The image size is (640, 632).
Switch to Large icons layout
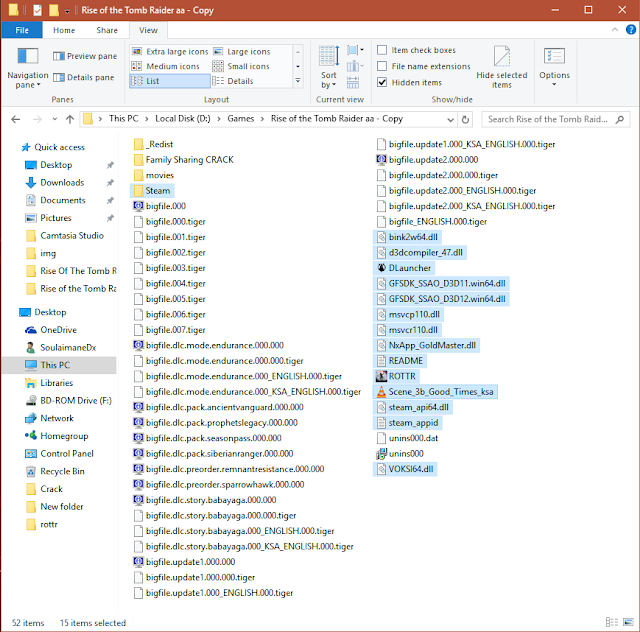coord(242,51)
